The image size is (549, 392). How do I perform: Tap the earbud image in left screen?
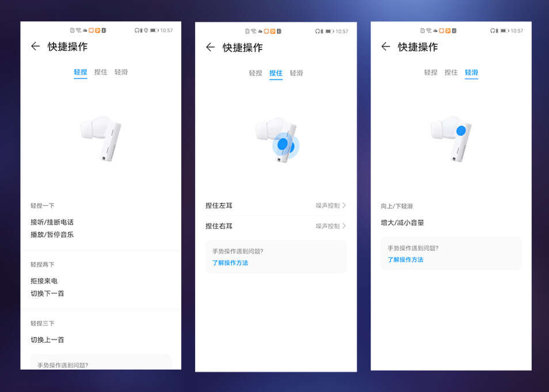[x=101, y=139]
